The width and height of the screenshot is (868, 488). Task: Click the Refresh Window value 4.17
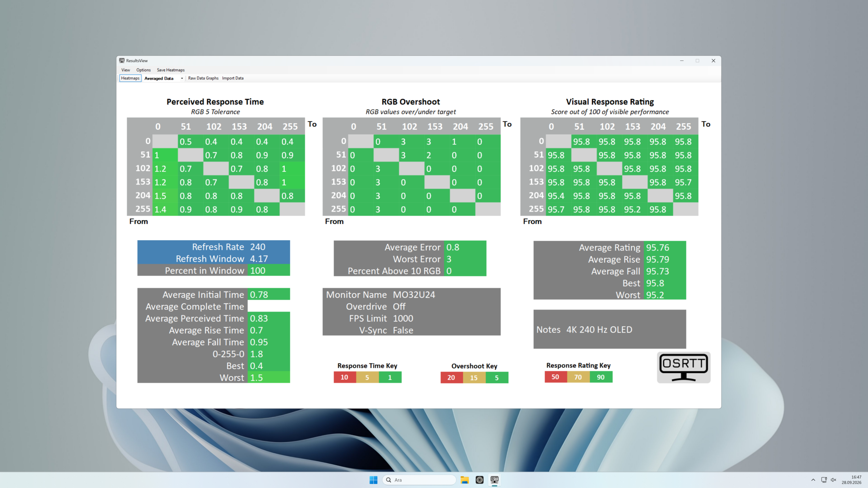259,259
